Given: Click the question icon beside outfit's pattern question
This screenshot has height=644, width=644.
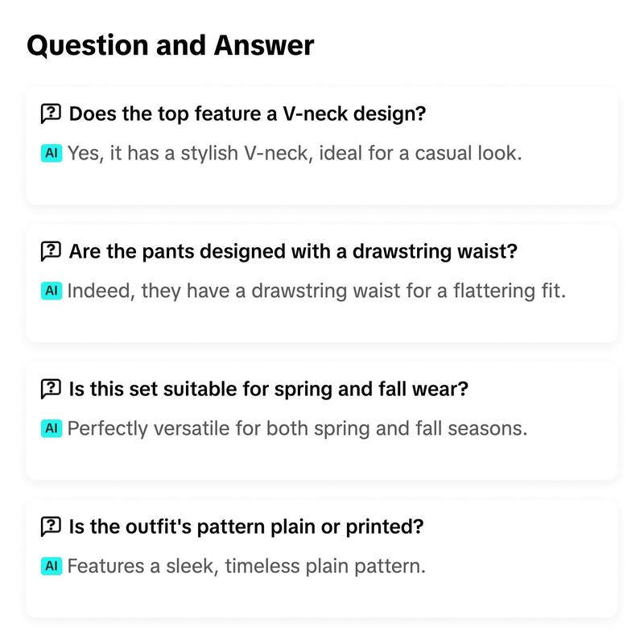Looking at the screenshot, I should point(51,526).
